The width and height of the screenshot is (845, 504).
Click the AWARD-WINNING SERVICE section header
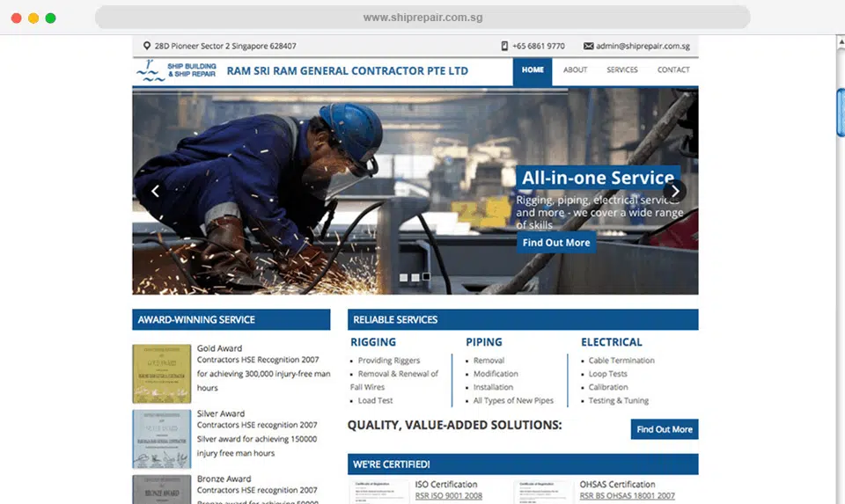click(231, 319)
